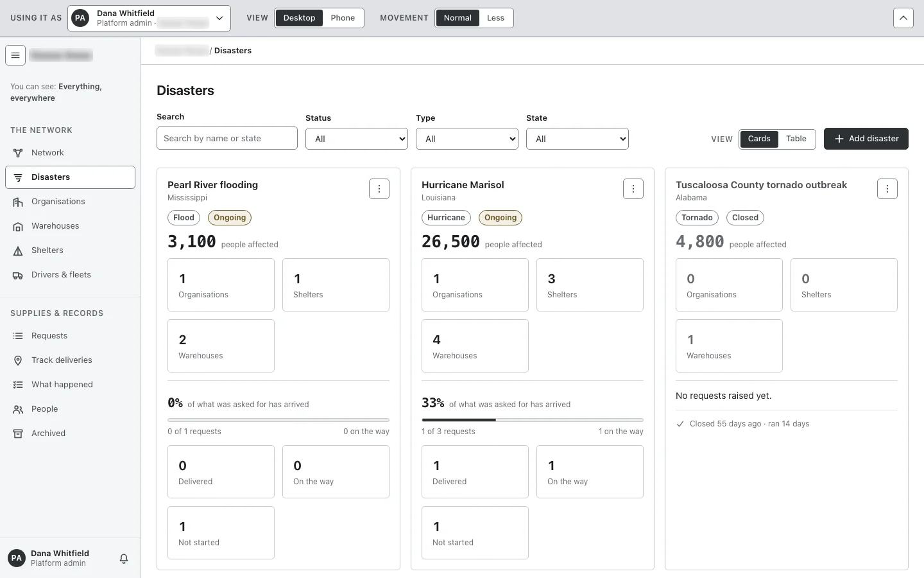Open Pearl River 1 Not started tile
The width and height of the screenshot is (924, 578).
[221, 532]
